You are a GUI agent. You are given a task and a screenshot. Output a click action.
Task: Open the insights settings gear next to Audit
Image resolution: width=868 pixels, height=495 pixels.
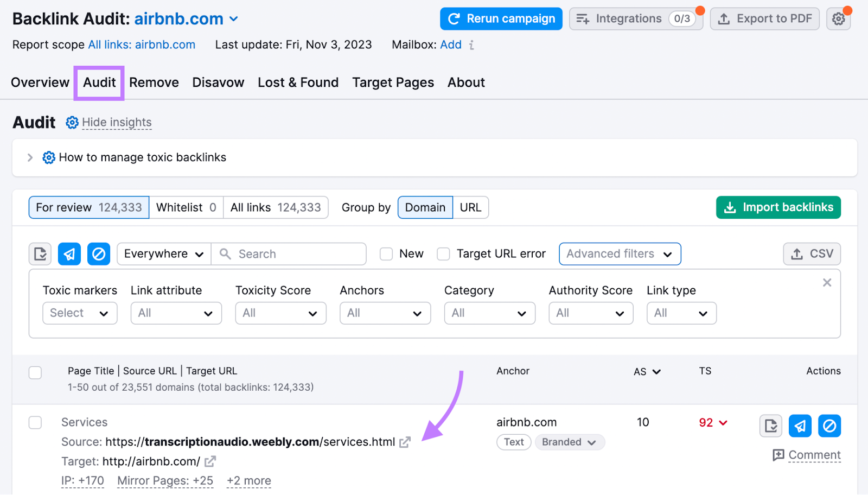click(x=72, y=122)
